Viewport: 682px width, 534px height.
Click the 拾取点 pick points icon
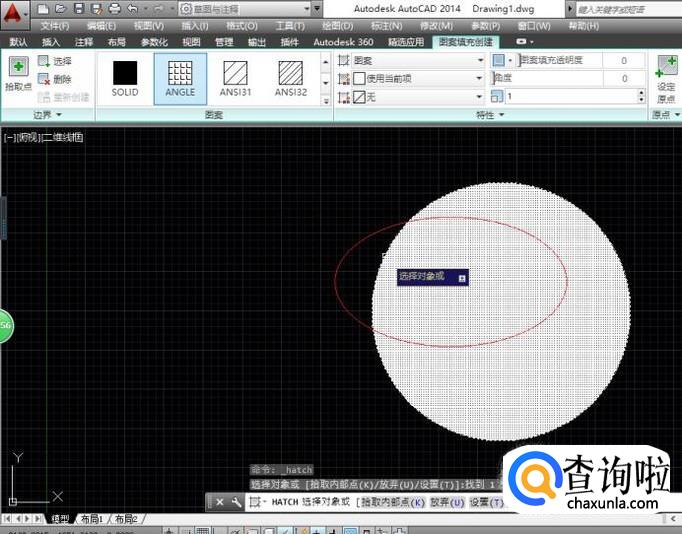click(x=18, y=68)
